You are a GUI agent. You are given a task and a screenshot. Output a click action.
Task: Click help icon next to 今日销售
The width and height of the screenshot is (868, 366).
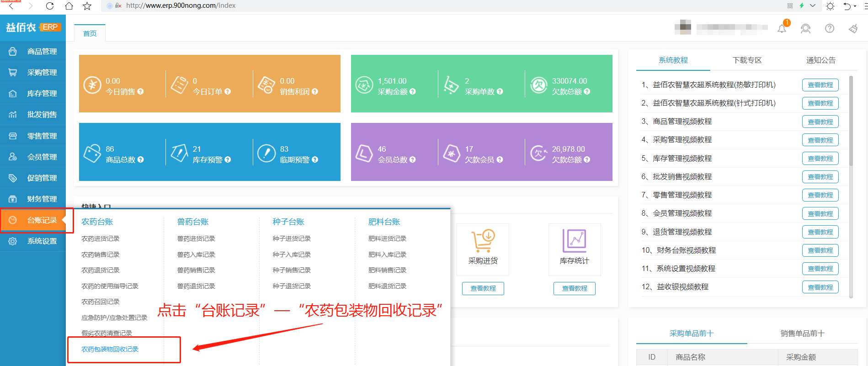tap(141, 92)
